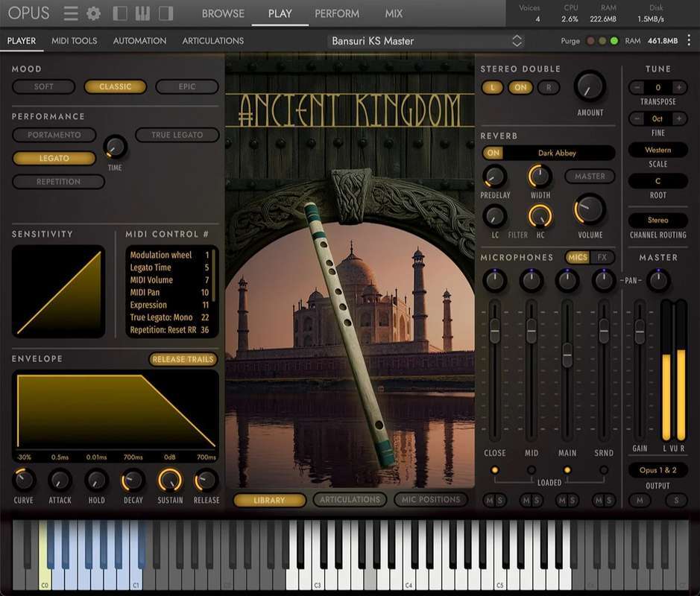Toggle the left sidebar panel icon
The image size is (700, 596).
[x=119, y=13]
